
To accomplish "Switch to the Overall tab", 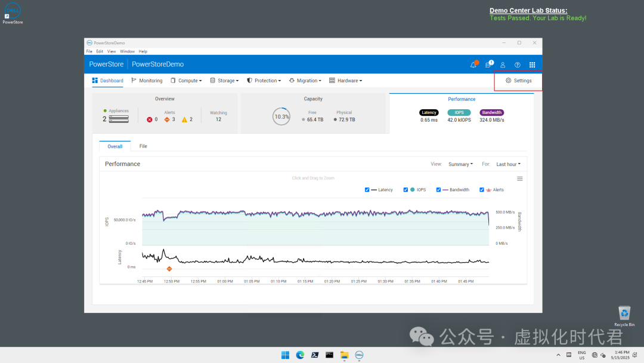I will [115, 146].
